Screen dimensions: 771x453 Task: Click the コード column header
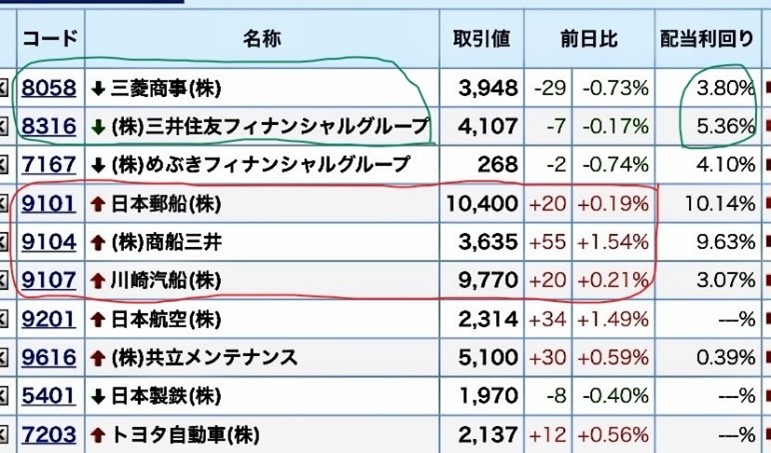pos(48,39)
